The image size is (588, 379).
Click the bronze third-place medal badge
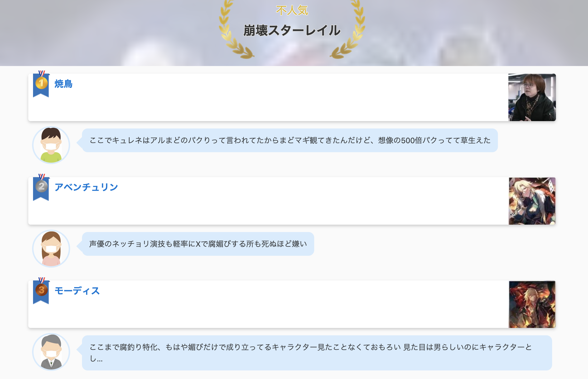tap(41, 290)
